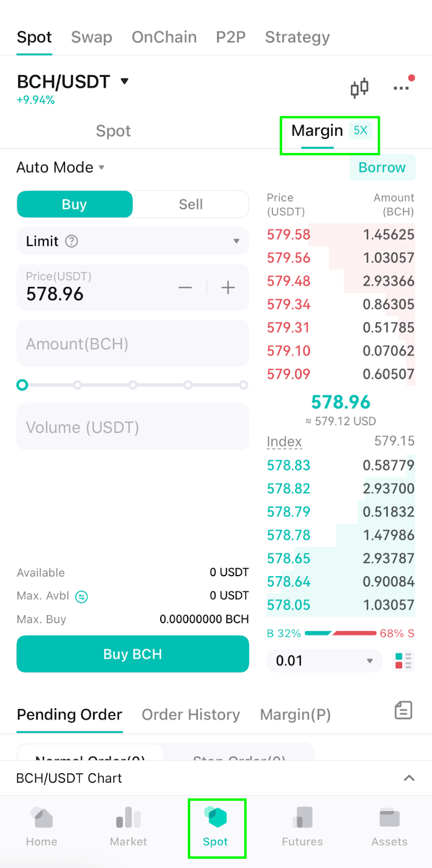432x868 pixels.
Task: Go to Home in bottom navigation
Action: click(42, 827)
